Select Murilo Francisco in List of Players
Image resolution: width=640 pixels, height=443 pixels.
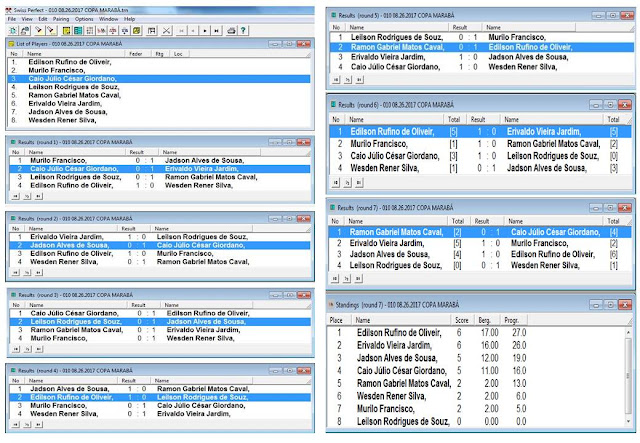pos(159,70)
